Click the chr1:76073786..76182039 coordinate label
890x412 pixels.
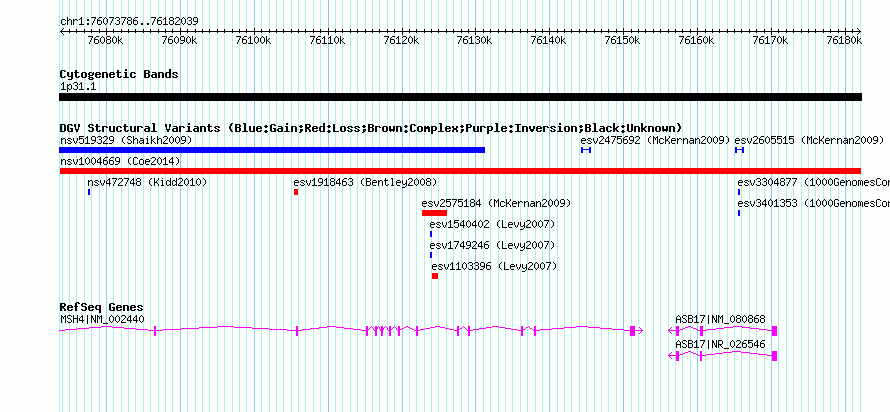coord(129,21)
